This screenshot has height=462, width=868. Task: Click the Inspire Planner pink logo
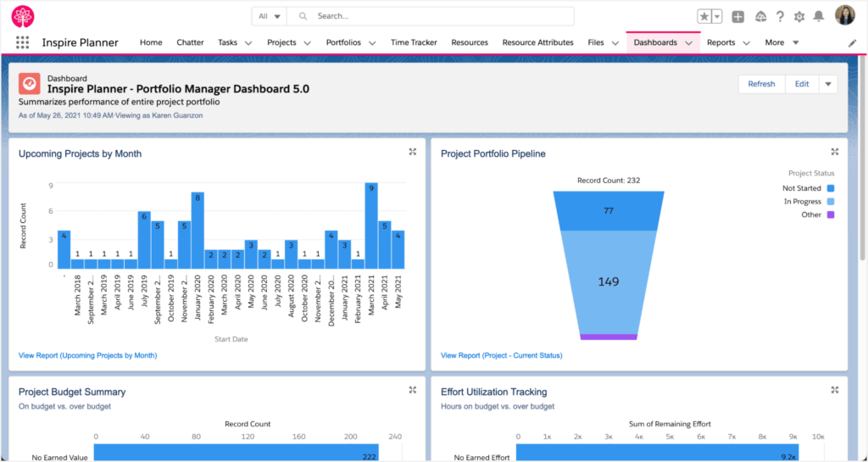pyautogui.click(x=22, y=16)
